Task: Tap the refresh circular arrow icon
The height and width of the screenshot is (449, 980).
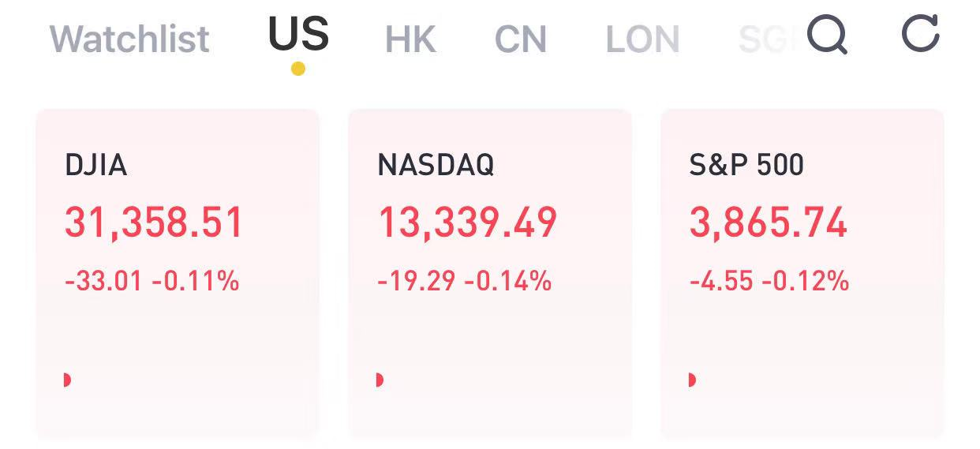Action: 921,34
